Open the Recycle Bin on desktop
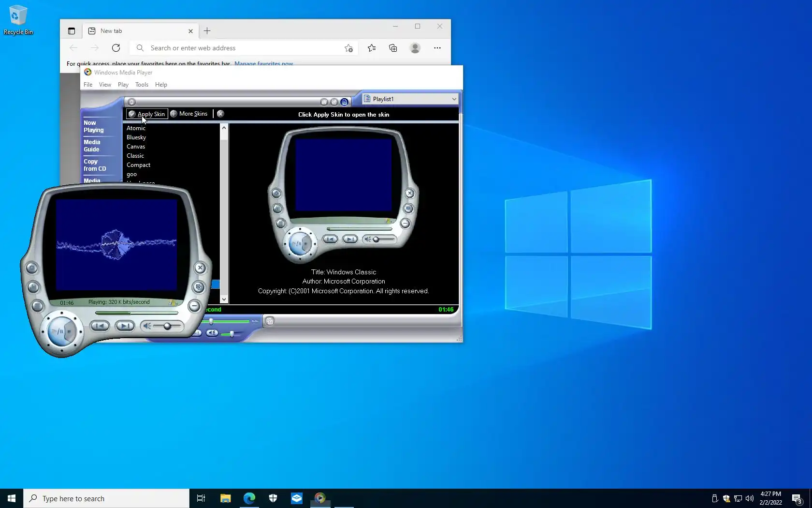The width and height of the screenshot is (812, 508). coord(18,20)
